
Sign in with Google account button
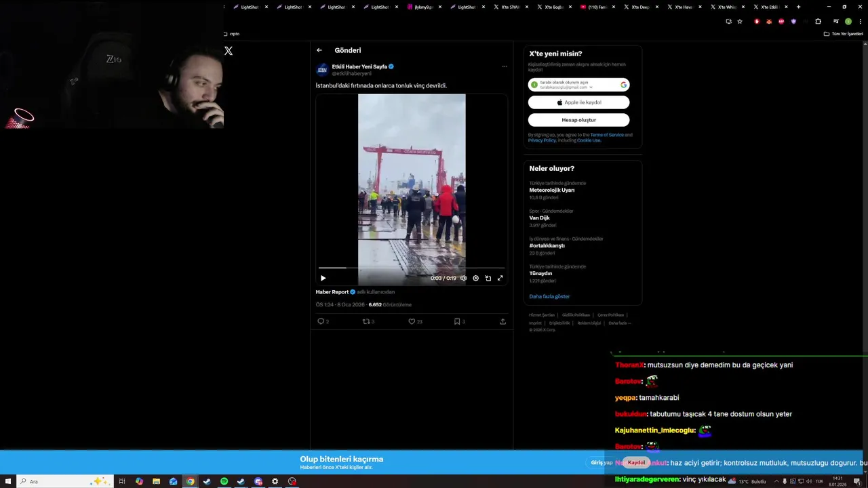(578, 85)
